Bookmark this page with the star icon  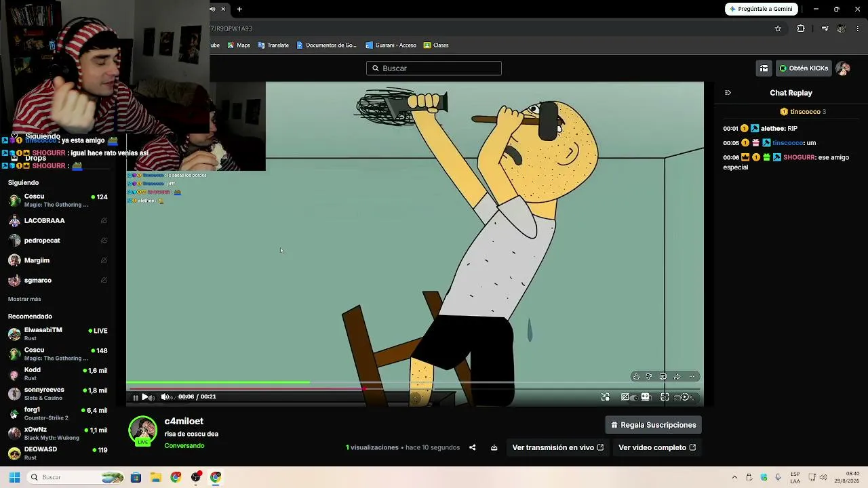(778, 28)
